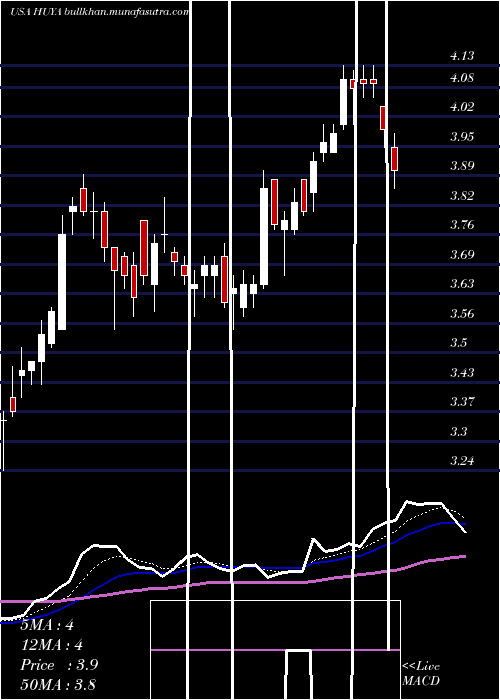Click the 3.56 price axis label

tap(462, 313)
